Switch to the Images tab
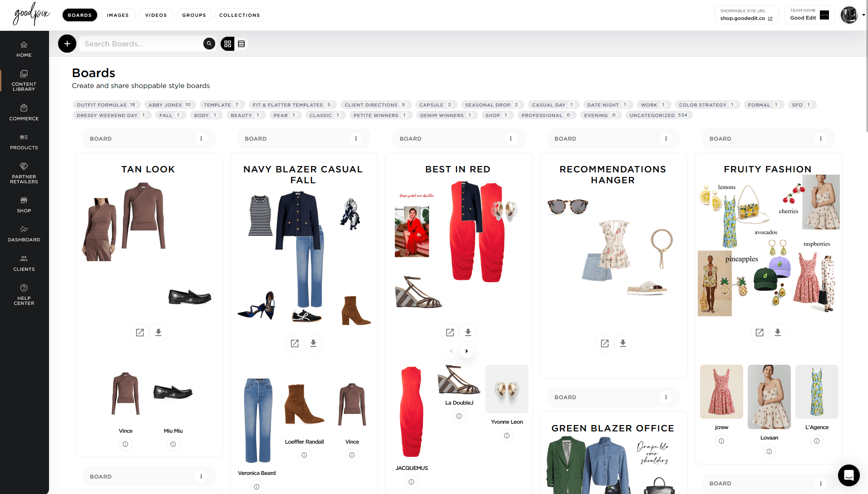The height and width of the screenshot is (494, 868). point(118,15)
